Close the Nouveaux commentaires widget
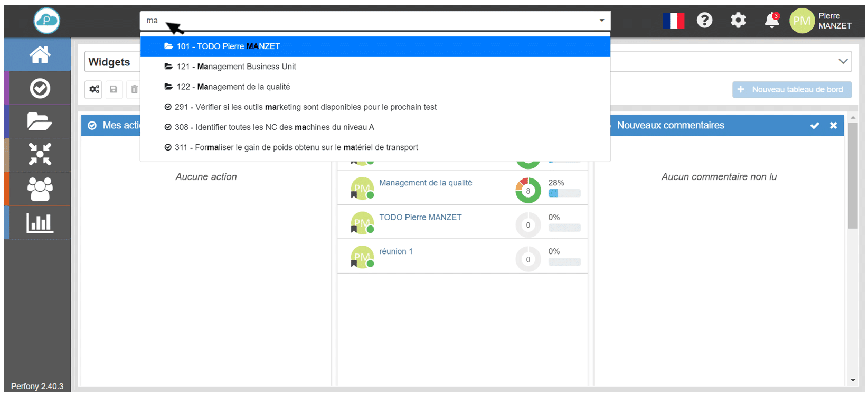The height and width of the screenshot is (395, 868). [833, 126]
